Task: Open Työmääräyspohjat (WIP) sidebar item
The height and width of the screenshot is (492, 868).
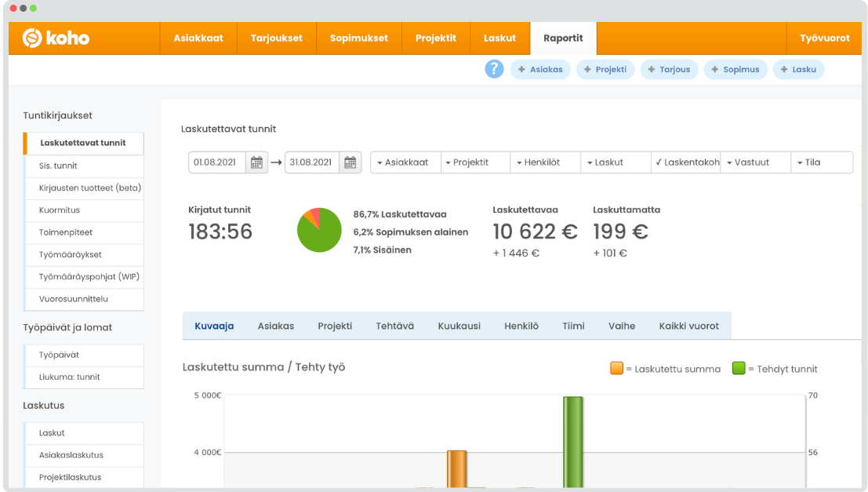Action: click(x=84, y=276)
